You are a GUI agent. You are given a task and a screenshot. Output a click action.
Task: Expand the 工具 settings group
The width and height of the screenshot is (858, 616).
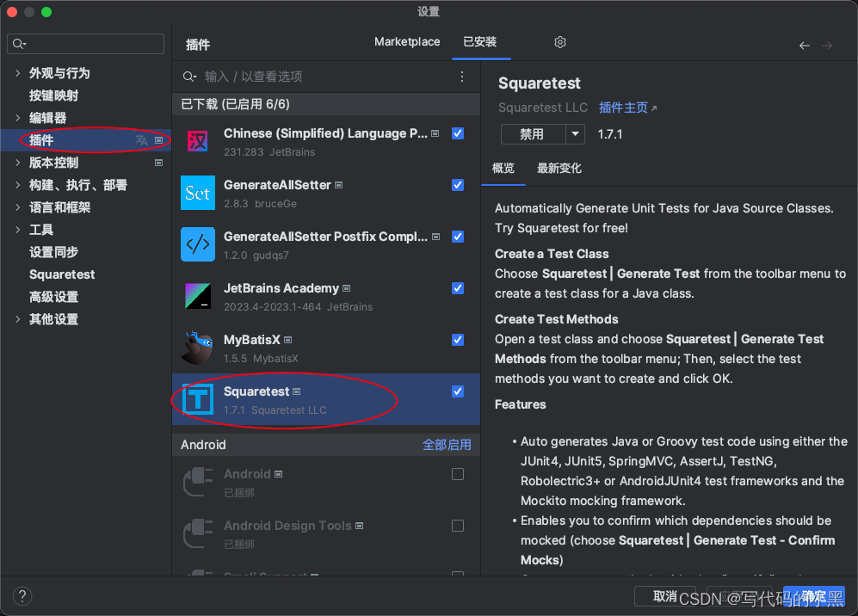point(17,230)
